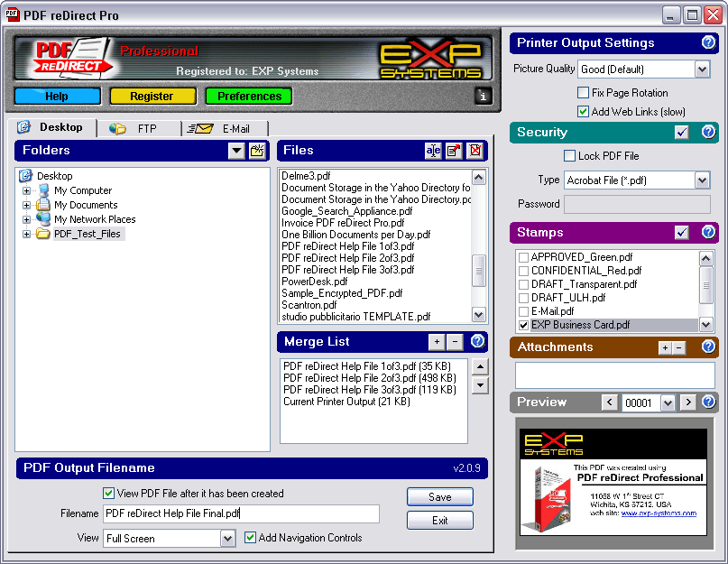Enable Lock PDF File checkbox
The image size is (728, 564).
(569, 155)
